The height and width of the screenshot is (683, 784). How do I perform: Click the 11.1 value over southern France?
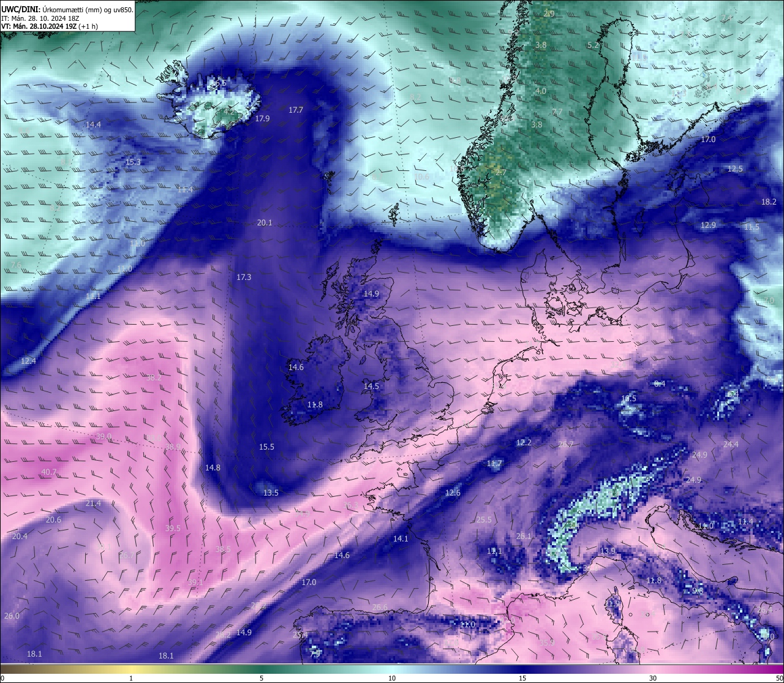494,551
